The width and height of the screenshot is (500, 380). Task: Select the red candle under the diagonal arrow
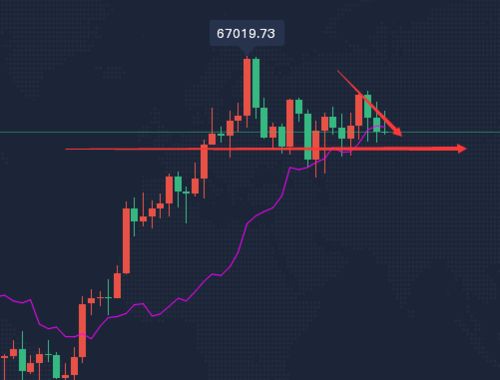(359, 110)
